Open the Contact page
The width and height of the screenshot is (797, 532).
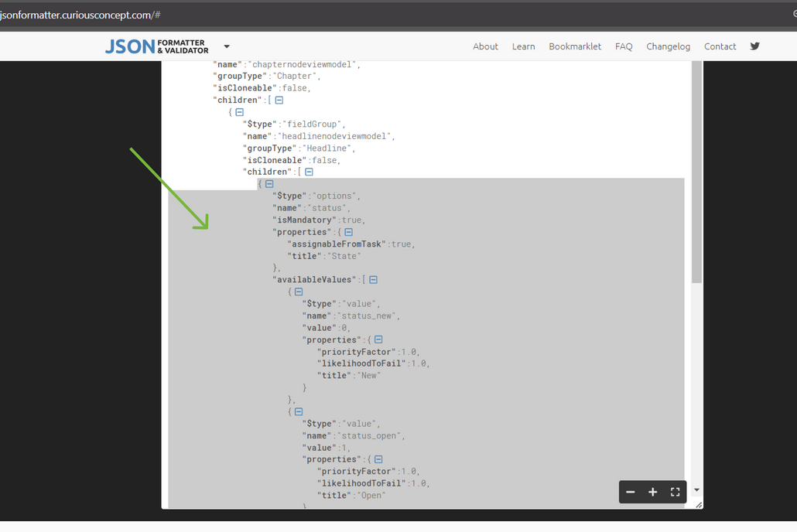(x=720, y=46)
